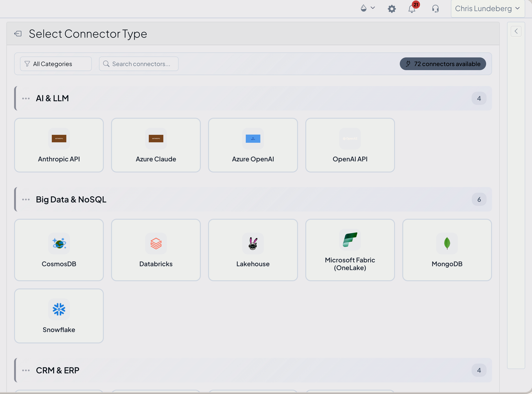Click the AI & LLM count badge 4
The image size is (532, 394).
(x=479, y=98)
